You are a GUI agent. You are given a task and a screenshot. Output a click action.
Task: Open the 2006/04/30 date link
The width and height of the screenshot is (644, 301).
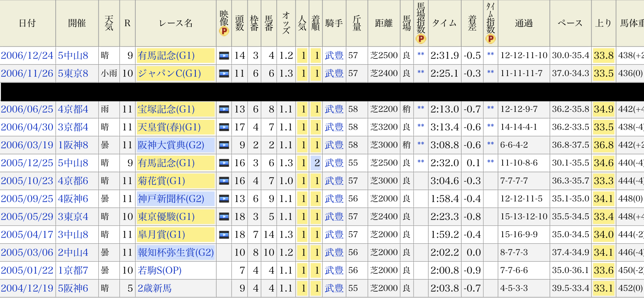27,127
